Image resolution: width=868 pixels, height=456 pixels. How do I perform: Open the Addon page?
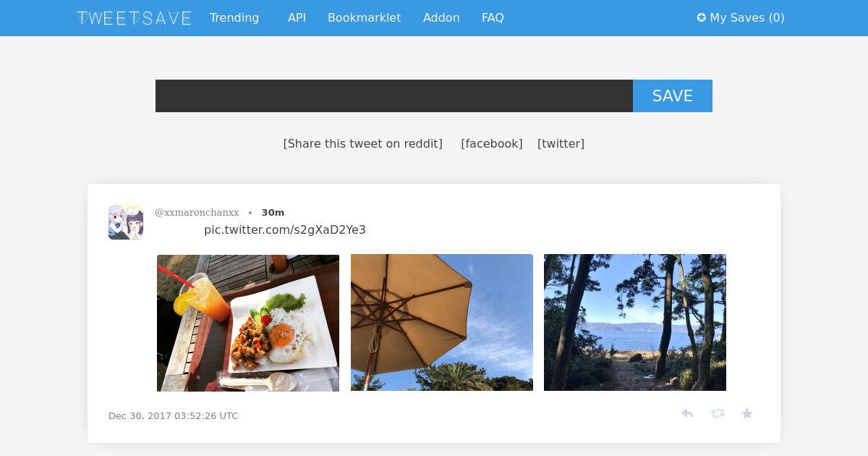tap(441, 17)
